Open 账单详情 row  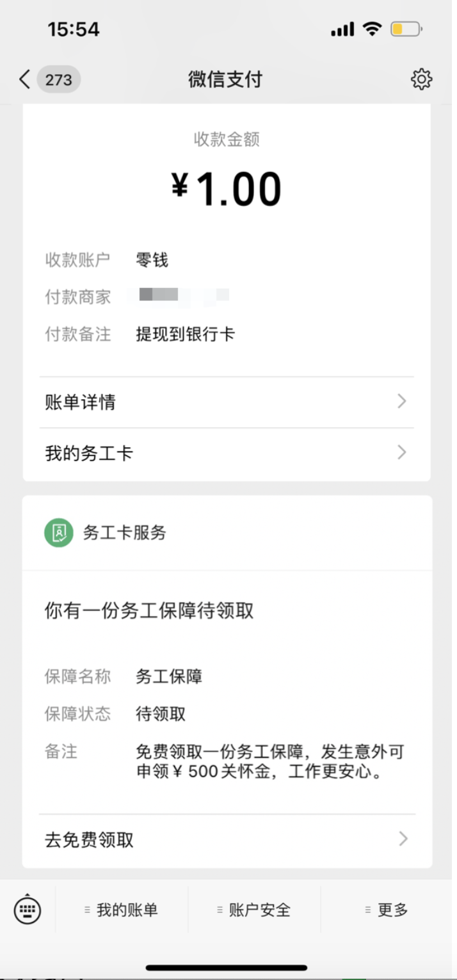point(227,402)
